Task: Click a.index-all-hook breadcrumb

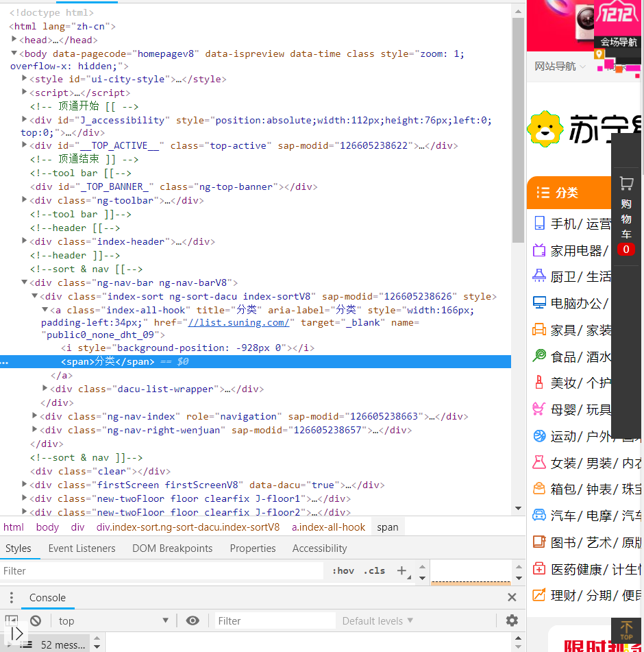Action: (328, 527)
